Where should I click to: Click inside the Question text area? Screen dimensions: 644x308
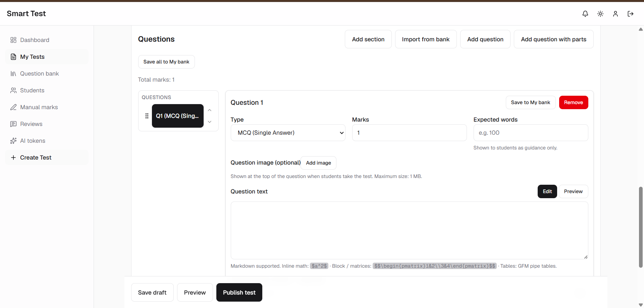tap(409, 230)
